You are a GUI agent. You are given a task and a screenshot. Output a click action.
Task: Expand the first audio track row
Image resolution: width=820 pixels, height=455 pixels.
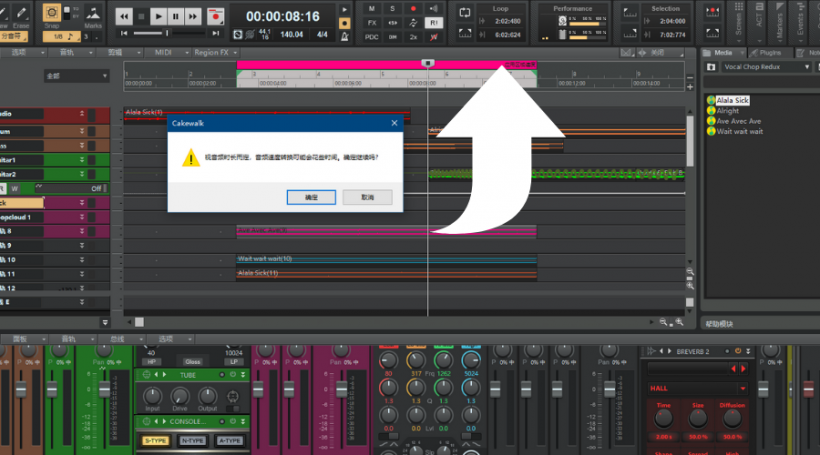pyautogui.click(x=82, y=113)
